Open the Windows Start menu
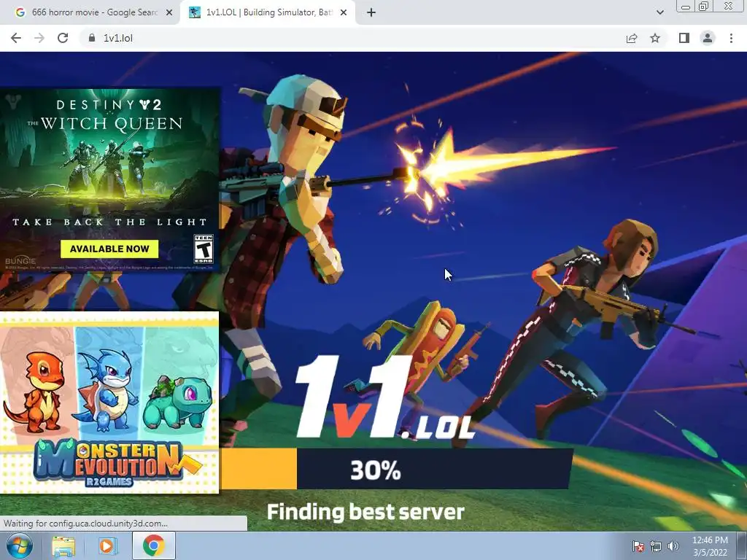This screenshot has width=747, height=560. [x=20, y=545]
